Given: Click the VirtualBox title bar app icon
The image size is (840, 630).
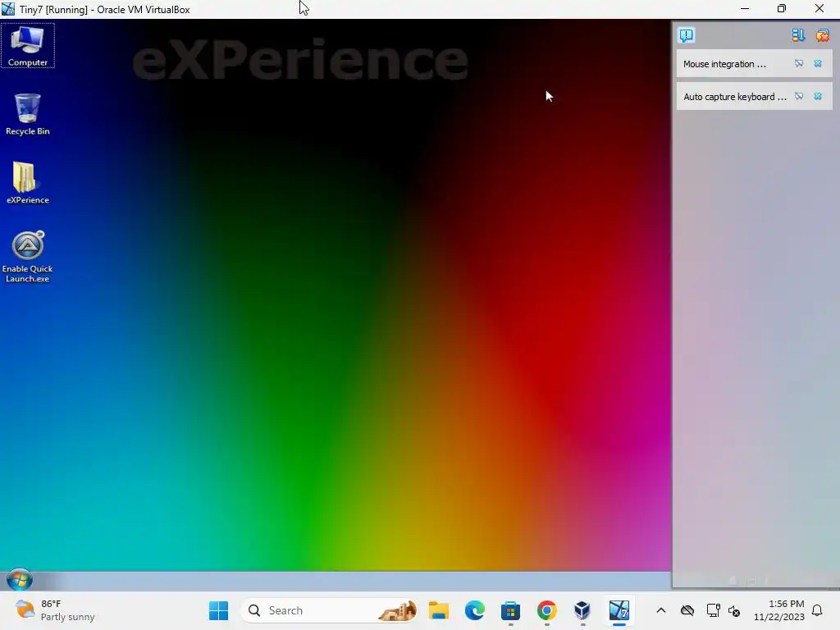Looking at the screenshot, I should (x=8, y=9).
